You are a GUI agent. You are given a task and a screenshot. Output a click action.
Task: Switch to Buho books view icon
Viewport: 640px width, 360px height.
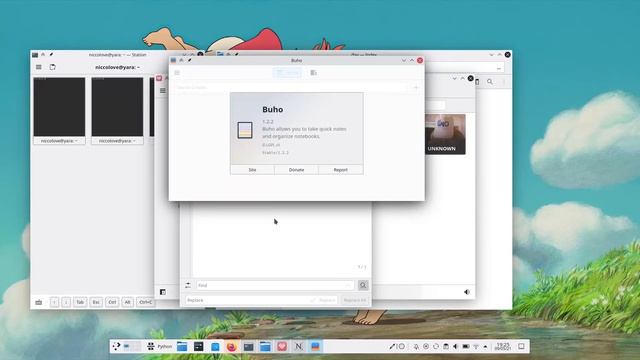(x=313, y=73)
